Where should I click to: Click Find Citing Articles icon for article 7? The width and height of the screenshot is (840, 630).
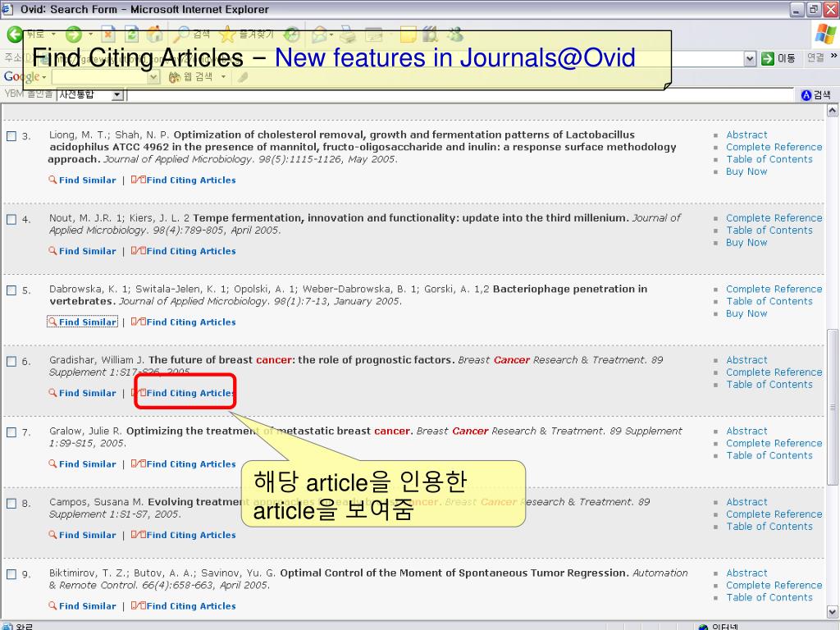tap(138, 464)
